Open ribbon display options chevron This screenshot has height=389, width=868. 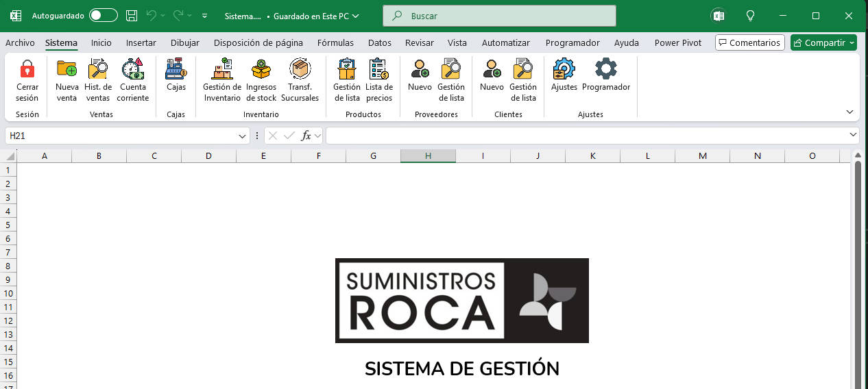tap(849, 112)
